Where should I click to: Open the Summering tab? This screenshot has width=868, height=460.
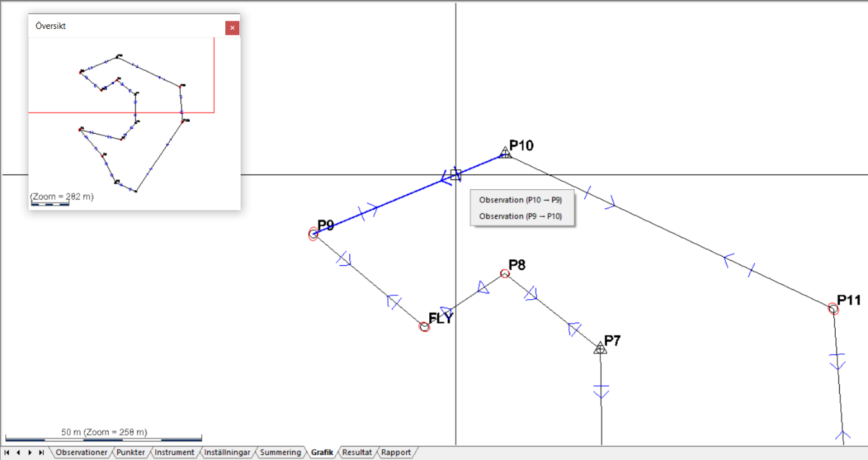pyautogui.click(x=280, y=453)
